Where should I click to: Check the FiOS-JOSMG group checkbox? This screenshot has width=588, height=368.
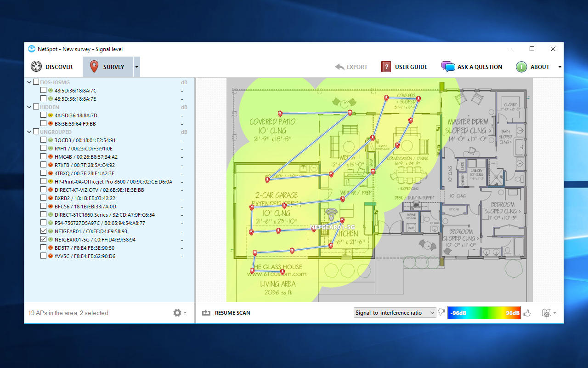click(x=36, y=82)
